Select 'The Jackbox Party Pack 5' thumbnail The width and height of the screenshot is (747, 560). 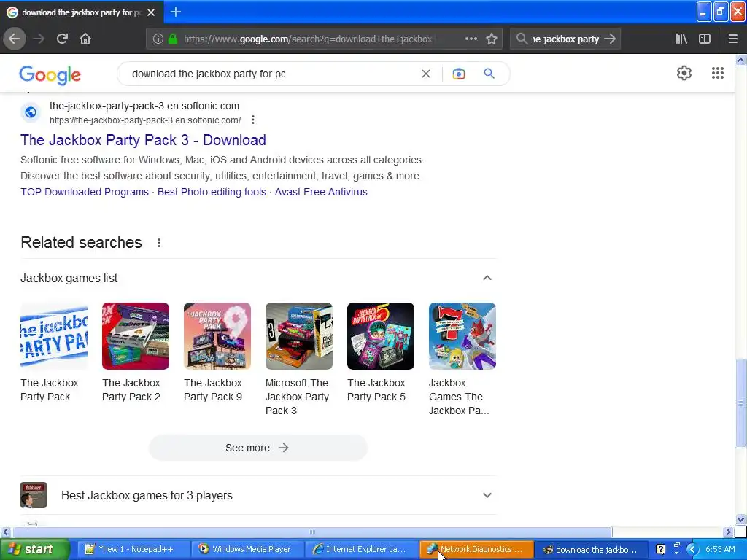[x=381, y=335]
